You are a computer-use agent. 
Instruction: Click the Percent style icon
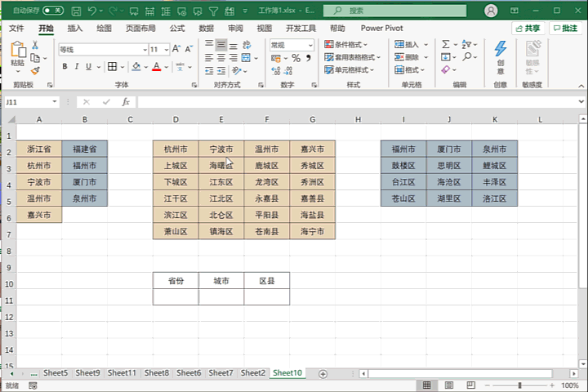click(296, 58)
